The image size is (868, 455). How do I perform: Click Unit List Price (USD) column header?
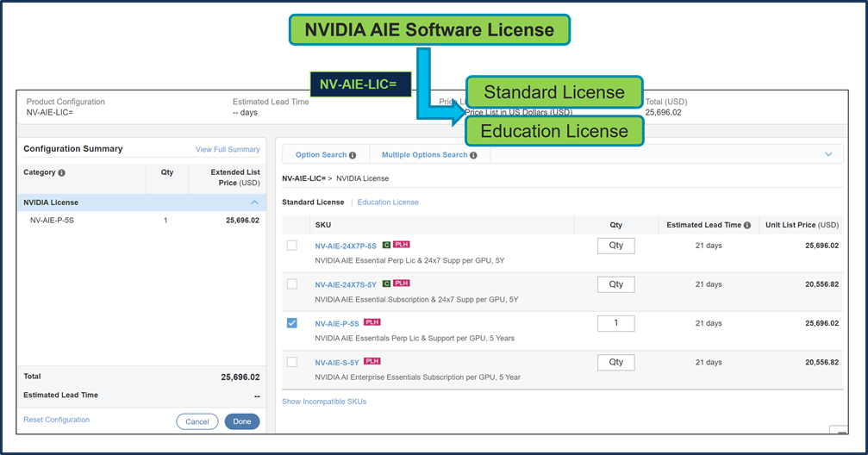[802, 225]
